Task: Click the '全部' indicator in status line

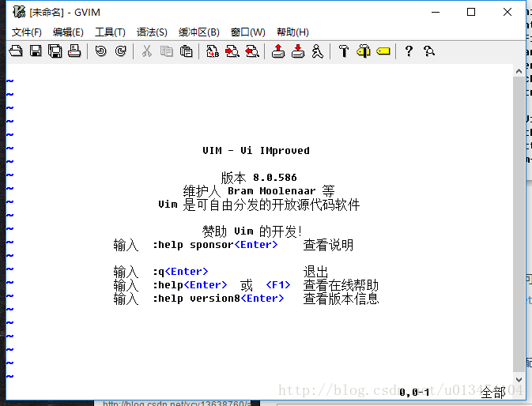Action: (493, 393)
